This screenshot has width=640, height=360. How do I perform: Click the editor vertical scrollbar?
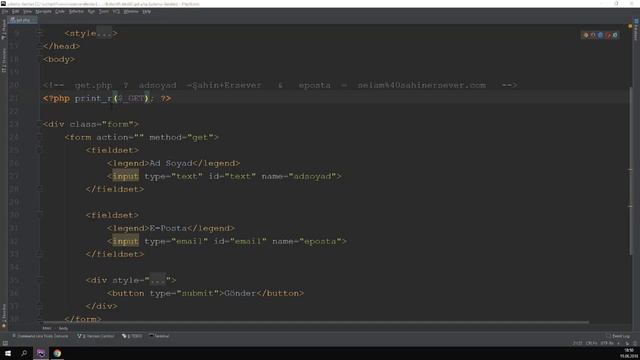(631, 171)
